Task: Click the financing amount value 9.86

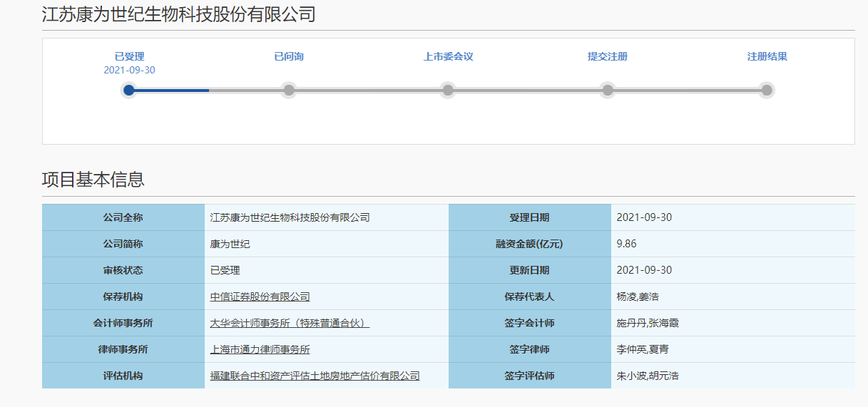Action: (x=627, y=244)
